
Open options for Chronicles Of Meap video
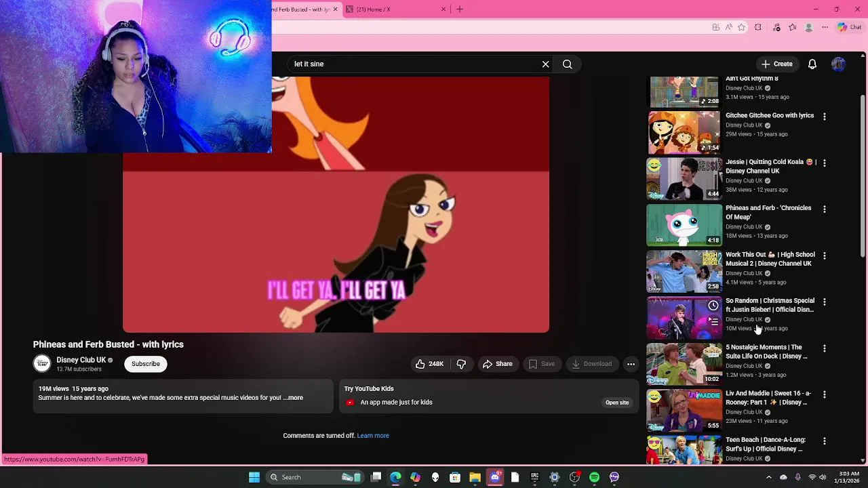tap(825, 209)
